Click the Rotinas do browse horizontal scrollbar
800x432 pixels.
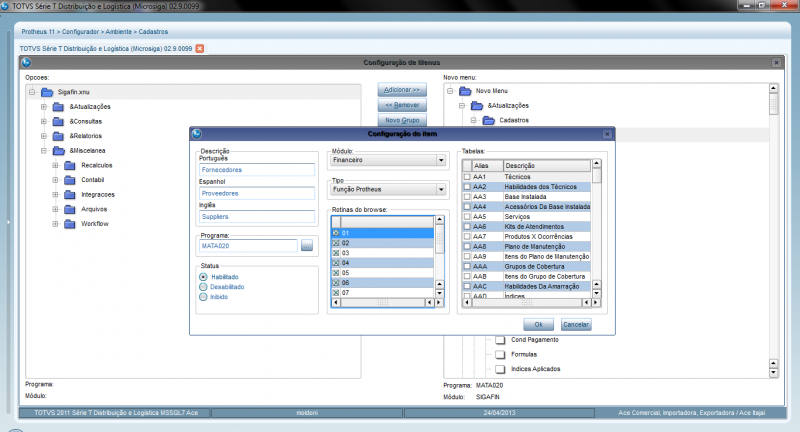coord(385,303)
